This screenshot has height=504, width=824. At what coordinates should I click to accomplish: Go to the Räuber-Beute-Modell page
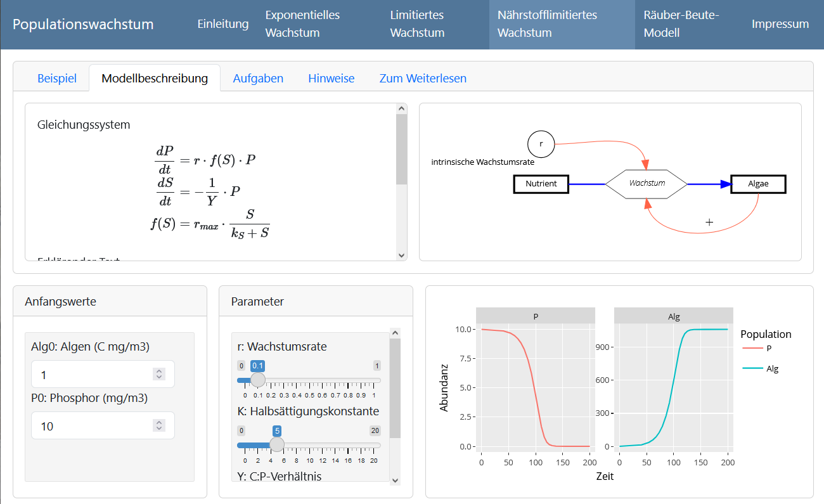point(681,24)
